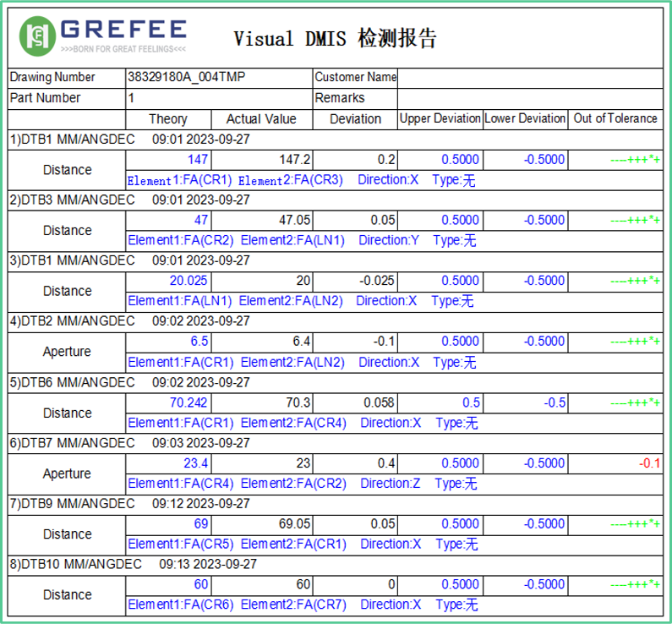672x624 pixels.
Task: Select the 1)DTB1 measurement header row
Action: (129, 140)
